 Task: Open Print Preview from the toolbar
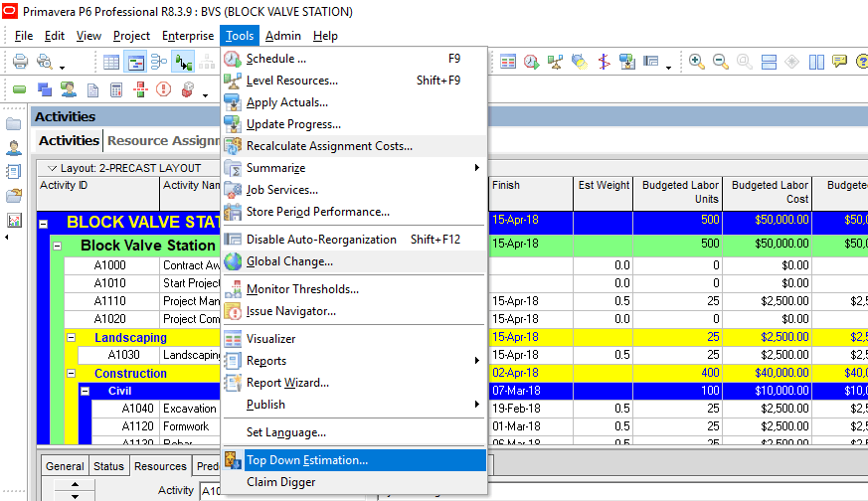coord(45,61)
